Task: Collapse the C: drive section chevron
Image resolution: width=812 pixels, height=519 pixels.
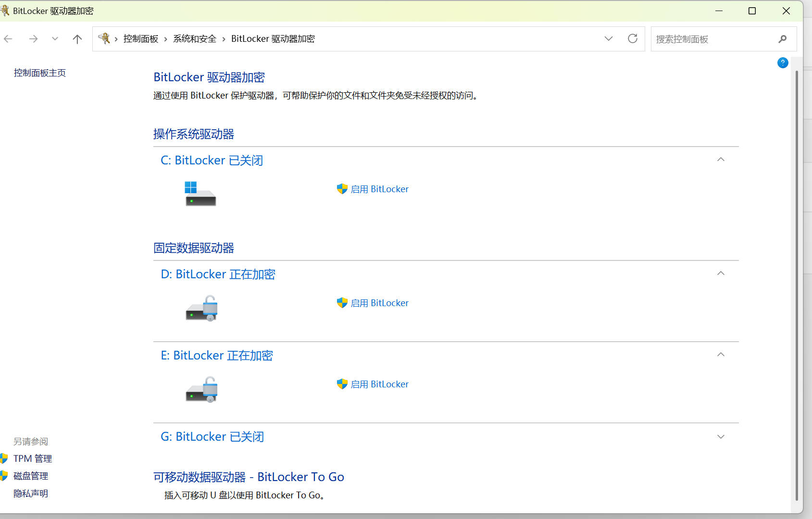Action: 721,160
